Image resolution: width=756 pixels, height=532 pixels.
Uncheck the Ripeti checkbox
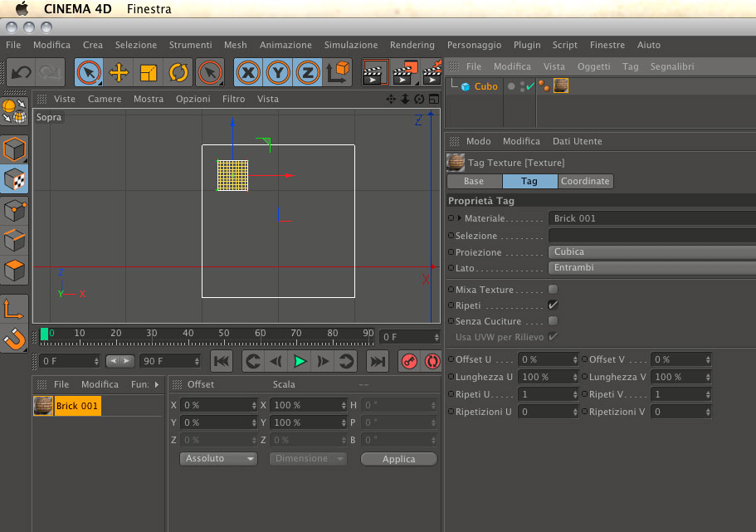553,305
